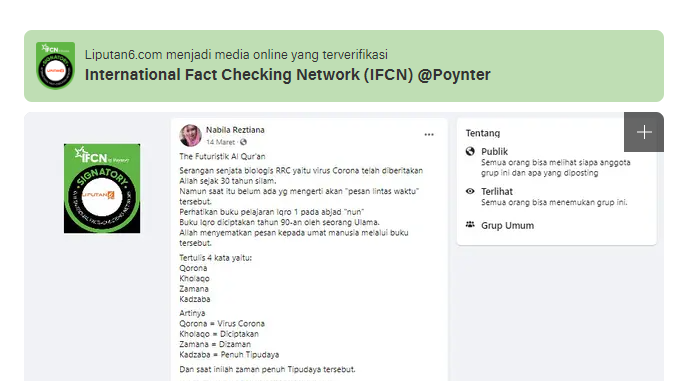Click the people icon beside Grup Umum
678x381 pixels.
(470, 224)
